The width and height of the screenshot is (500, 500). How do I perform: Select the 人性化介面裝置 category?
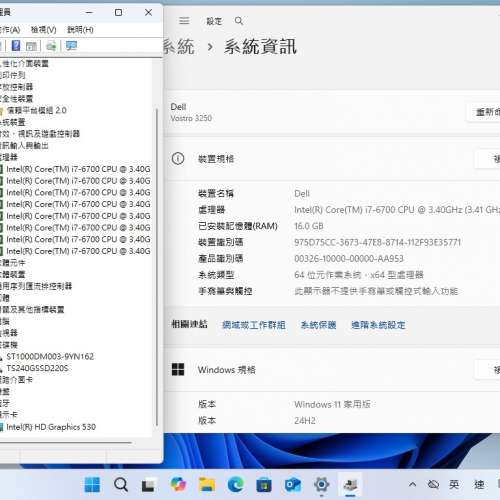pos(24,63)
